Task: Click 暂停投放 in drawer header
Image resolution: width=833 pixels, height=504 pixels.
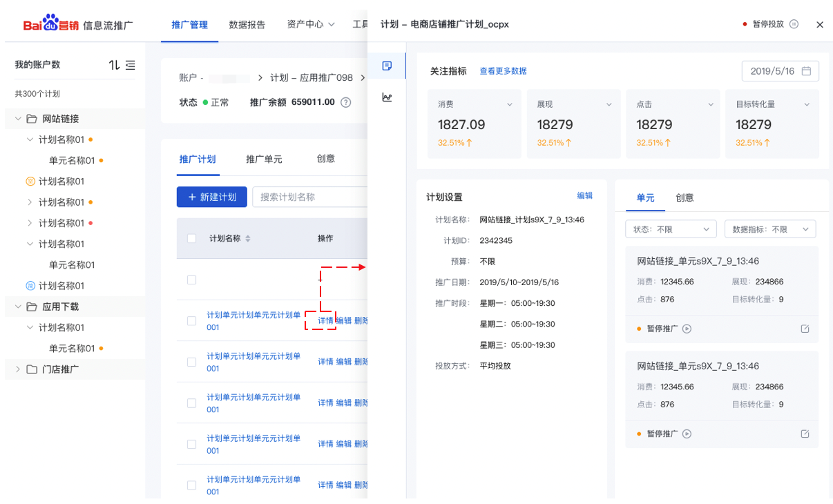Action: [x=767, y=24]
